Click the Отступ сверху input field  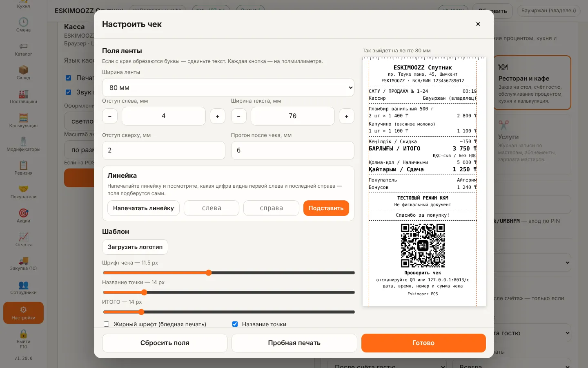(x=164, y=150)
